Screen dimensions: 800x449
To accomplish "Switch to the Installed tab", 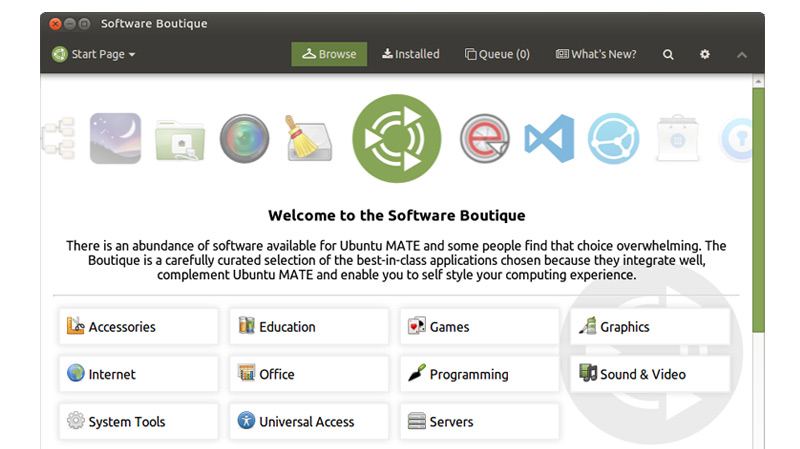I will (411, 54).
